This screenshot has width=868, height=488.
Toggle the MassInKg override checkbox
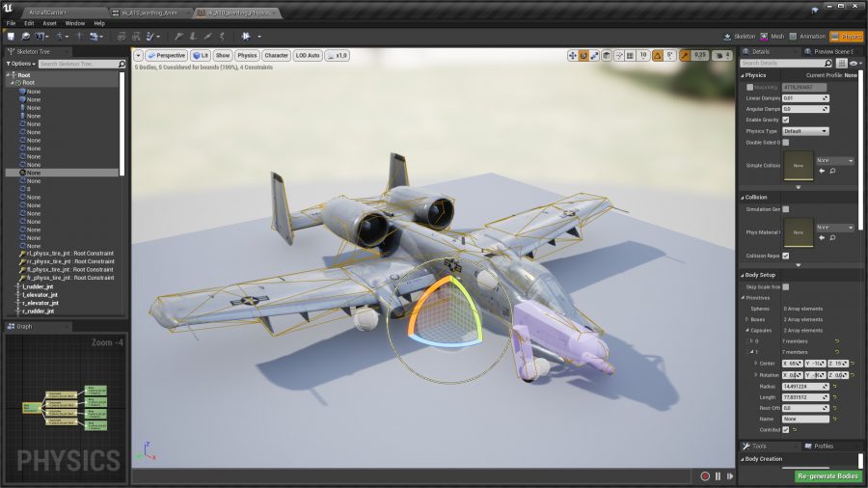click(x=749, y=88)
